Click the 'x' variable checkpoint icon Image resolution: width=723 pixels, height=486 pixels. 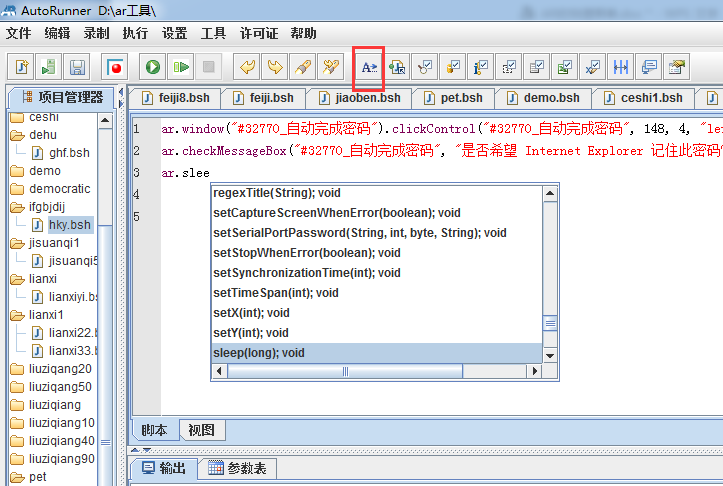(593, 67)
